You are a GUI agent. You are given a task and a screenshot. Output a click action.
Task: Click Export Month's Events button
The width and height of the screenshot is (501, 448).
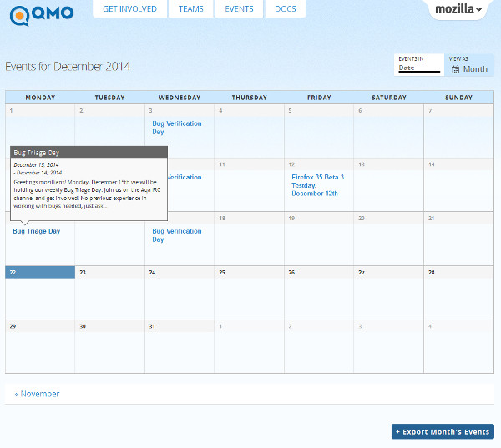pos(443,432)
